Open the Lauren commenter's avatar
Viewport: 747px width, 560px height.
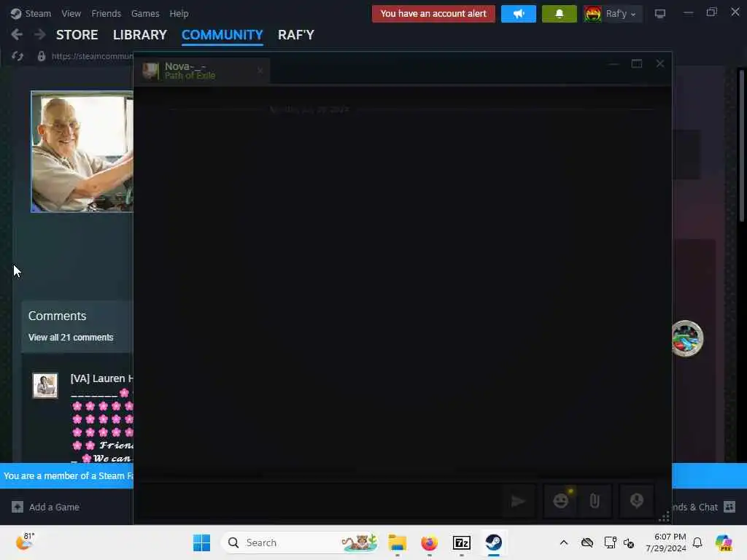[45, 385]
